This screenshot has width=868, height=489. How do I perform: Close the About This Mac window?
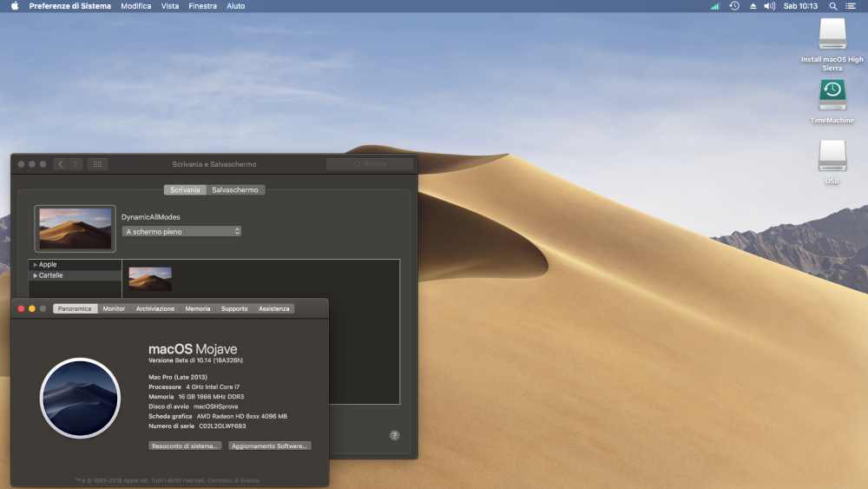point(21,308)
